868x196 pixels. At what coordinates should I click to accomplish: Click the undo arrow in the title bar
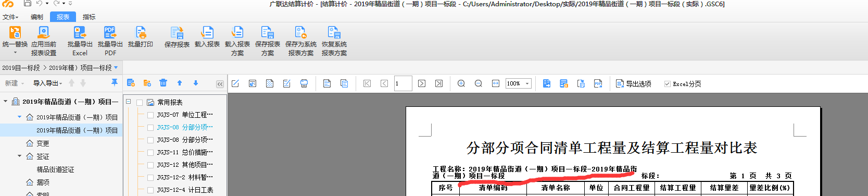pyautogui.click(x=40, y=4)
